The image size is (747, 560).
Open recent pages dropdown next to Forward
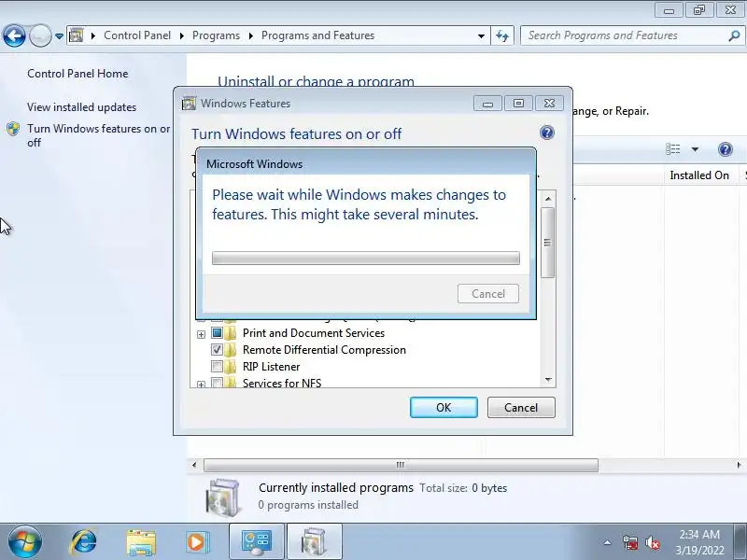tap(59, 35)
